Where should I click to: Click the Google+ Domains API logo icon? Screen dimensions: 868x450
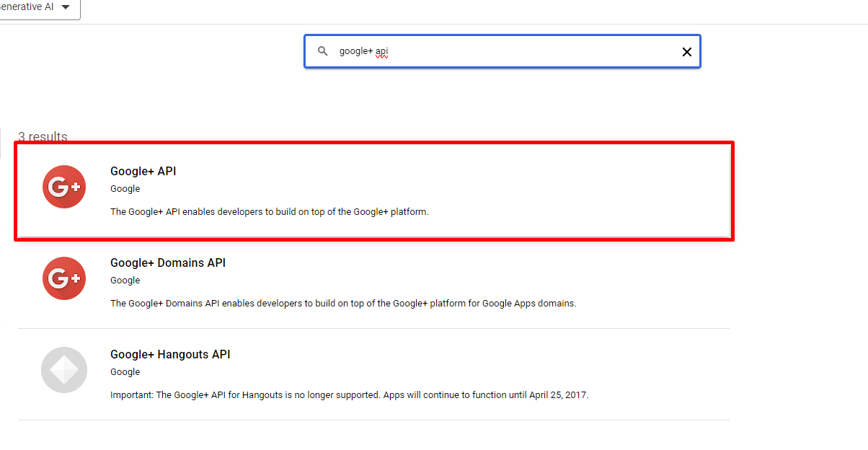(64, 278)
